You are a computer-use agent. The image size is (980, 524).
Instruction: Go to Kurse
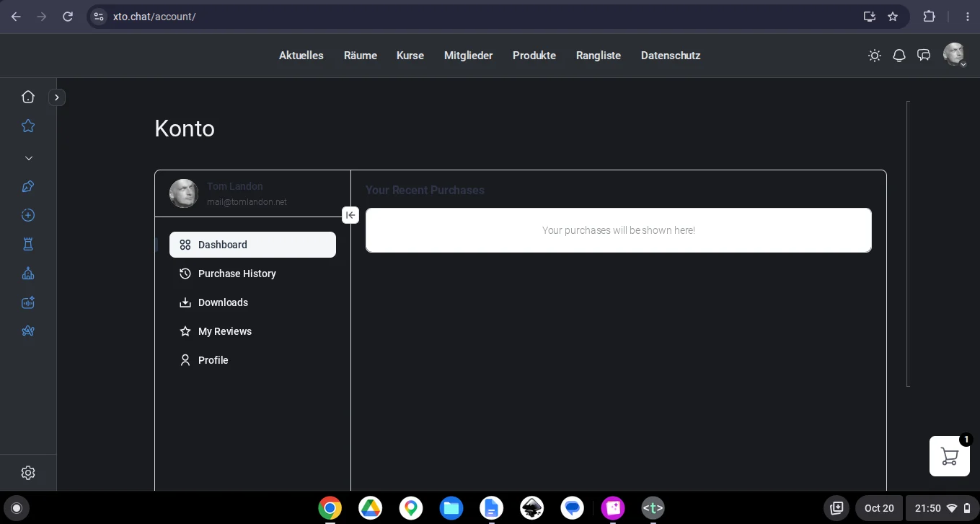(x=410, y=56)
